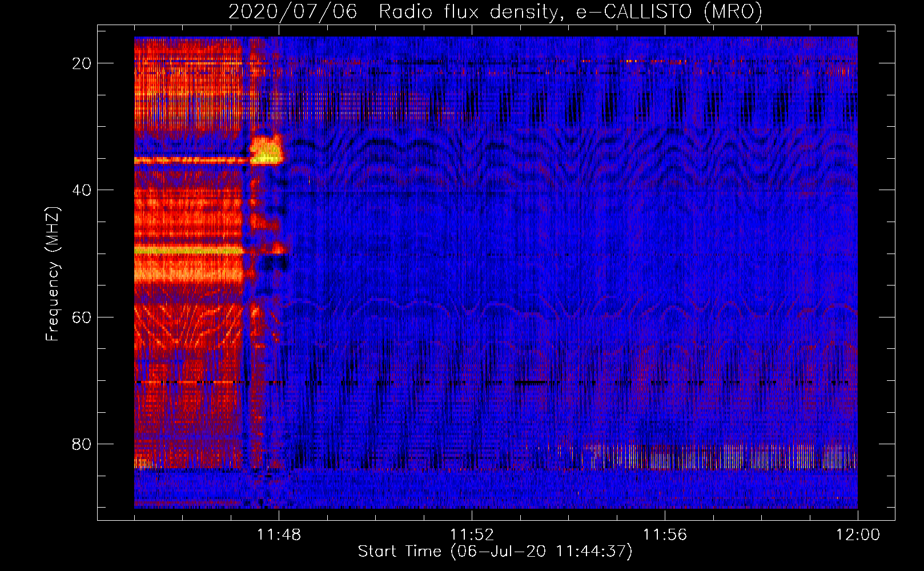Click the 12:00 time tick label
Image resolution: width=924 pixels, height=571 pixels.
click(x=858, y=535)
